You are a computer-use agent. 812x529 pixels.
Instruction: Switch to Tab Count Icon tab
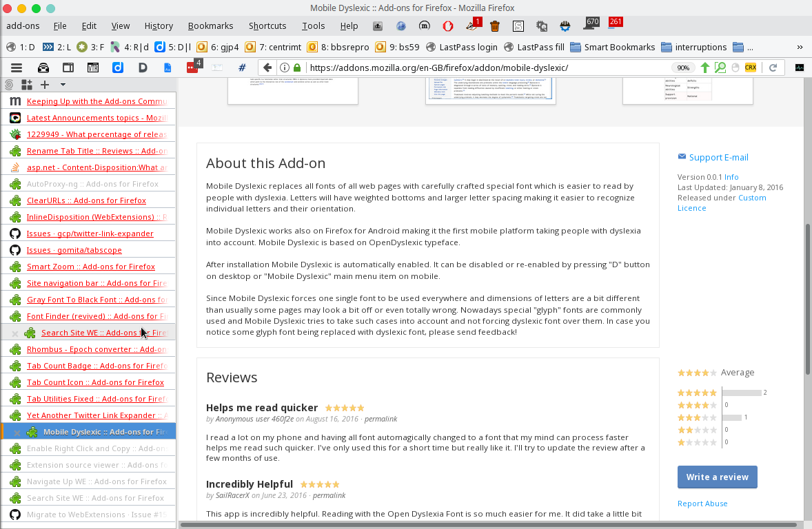click(88, 382)
